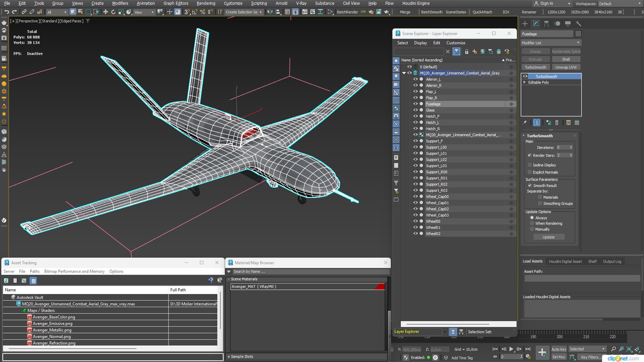Screen dimensions: 644x362
Task: Open the Motion command panel tab
Action: (x=557, y=23)
